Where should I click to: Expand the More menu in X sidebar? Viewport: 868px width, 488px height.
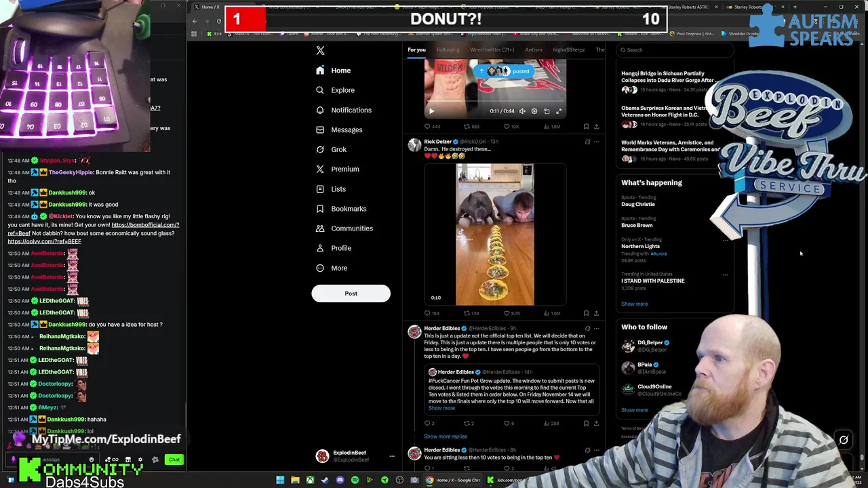[331, 268]
